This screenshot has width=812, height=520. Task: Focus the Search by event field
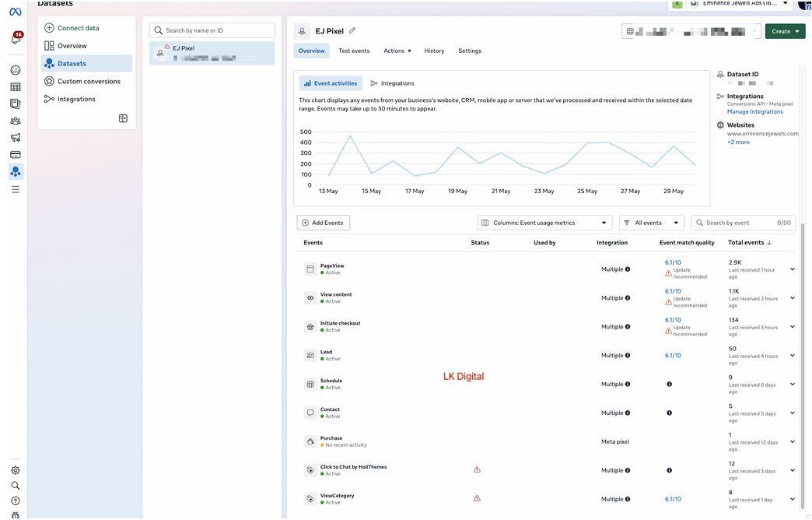[x=743, y=223]
